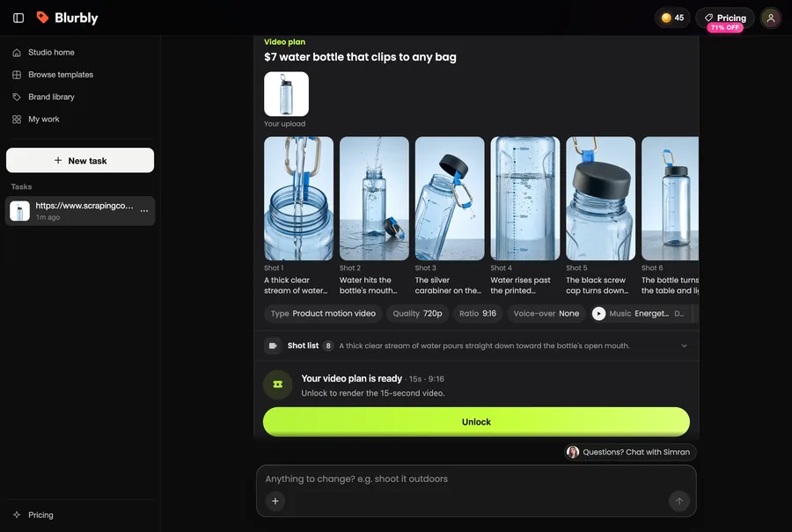Click Simran's avatar in chat bubble

pyautogui.click(x=573, y=452)
